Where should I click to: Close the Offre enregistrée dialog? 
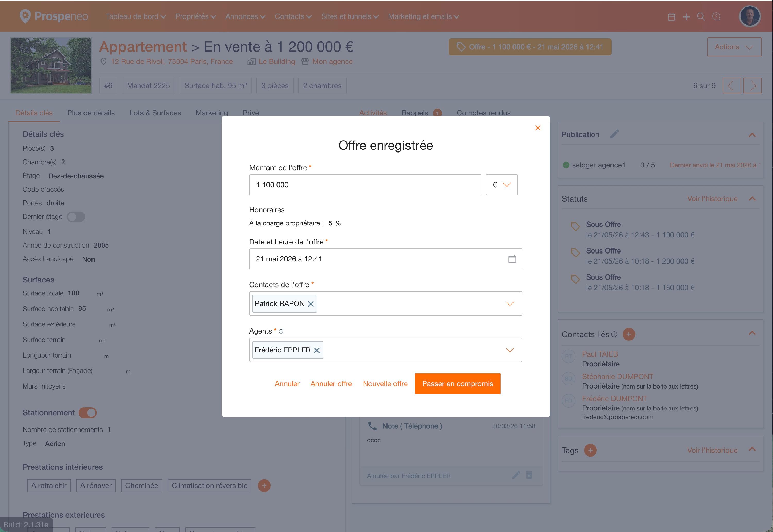[x=537, y=128]
